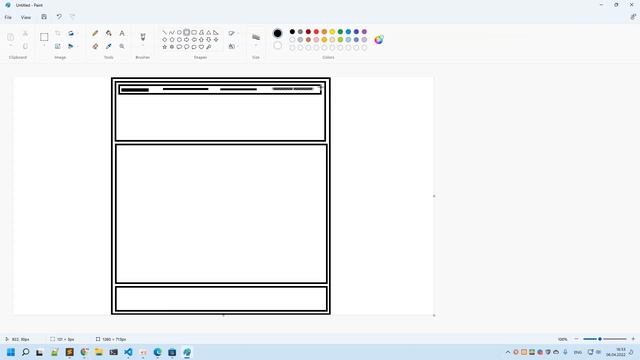The height and width of the screenshot is (360, 640).
Task: Open Paint settings gear icon
Action: [633, 17]
